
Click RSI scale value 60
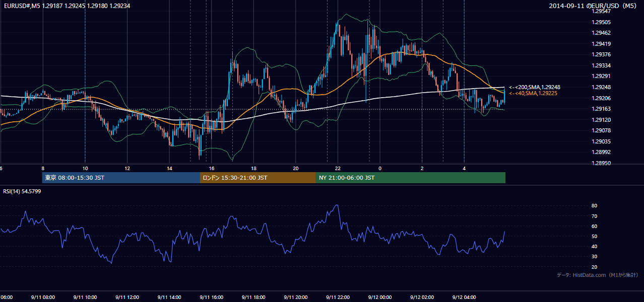tap(594, 226)
